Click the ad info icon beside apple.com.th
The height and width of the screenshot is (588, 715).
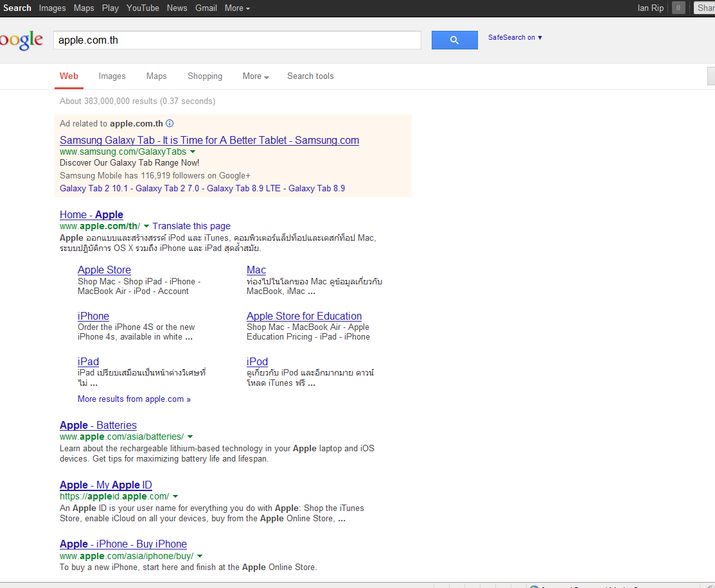pos(170,123)
